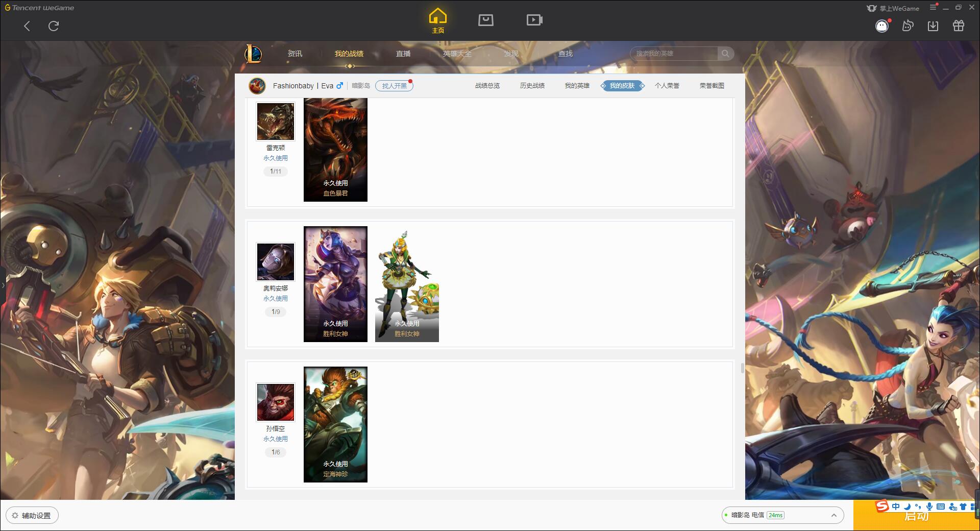Open the 荣誉截图 sub-tab

point(712,86)
